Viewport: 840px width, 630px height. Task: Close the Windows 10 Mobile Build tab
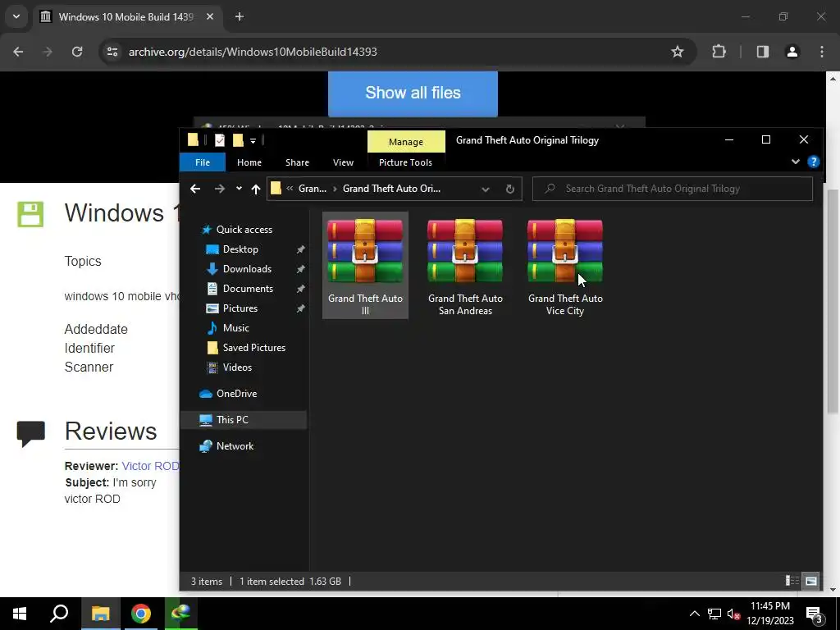click(x=210, y=17)
